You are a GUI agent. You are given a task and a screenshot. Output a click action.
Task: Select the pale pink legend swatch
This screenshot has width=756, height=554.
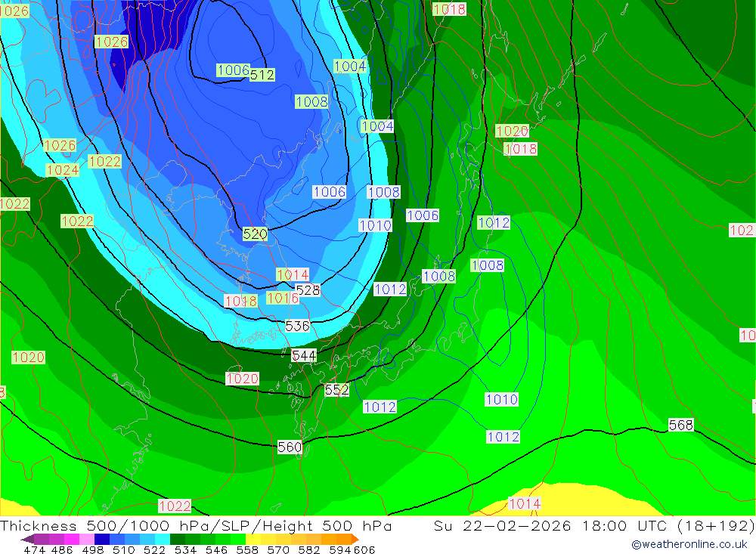coord(87,539)
